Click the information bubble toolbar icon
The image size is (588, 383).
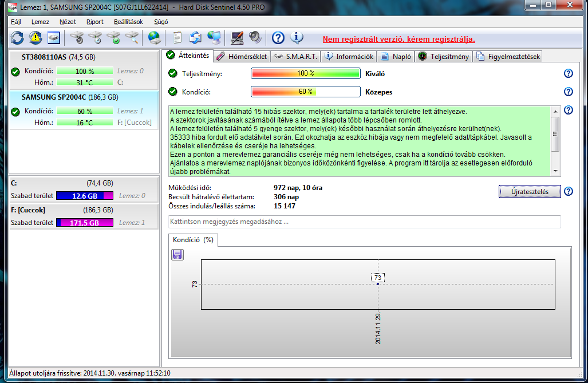coord(297,37)
